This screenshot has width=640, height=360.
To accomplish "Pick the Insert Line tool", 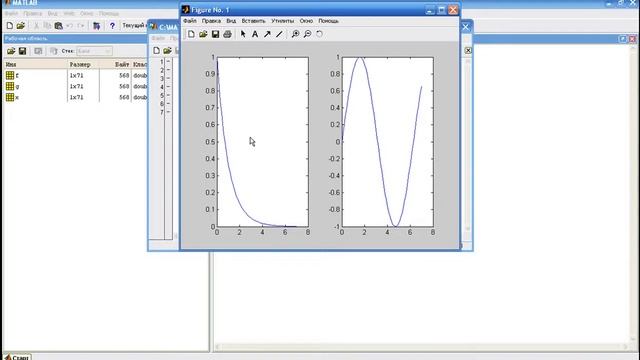I will click(x=279, y=34).
